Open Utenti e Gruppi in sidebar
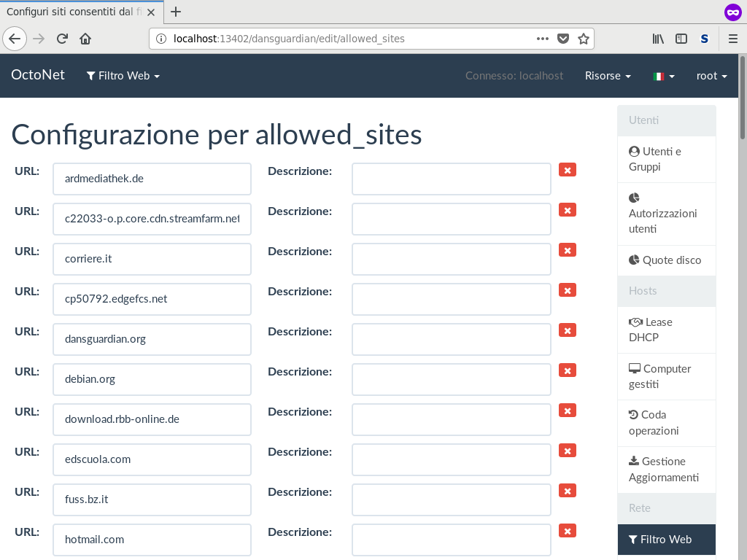The height and width of the screenshot is (560, 747). pyautogui.click(x=667, y=159)
